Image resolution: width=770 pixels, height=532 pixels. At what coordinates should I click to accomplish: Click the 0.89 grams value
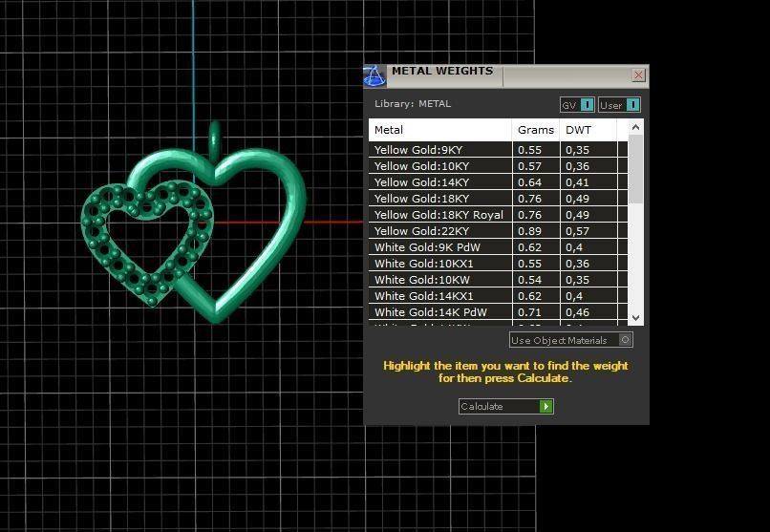tap(529, 231)
